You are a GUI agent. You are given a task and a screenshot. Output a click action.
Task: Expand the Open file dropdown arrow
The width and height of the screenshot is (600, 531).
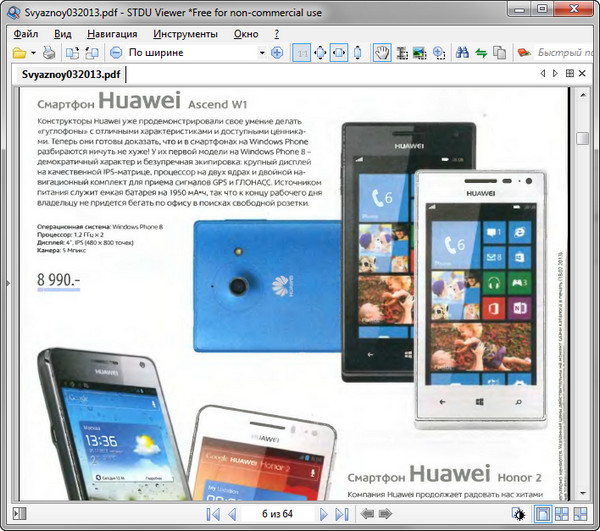pyautogui.click(x=33, y=52)
